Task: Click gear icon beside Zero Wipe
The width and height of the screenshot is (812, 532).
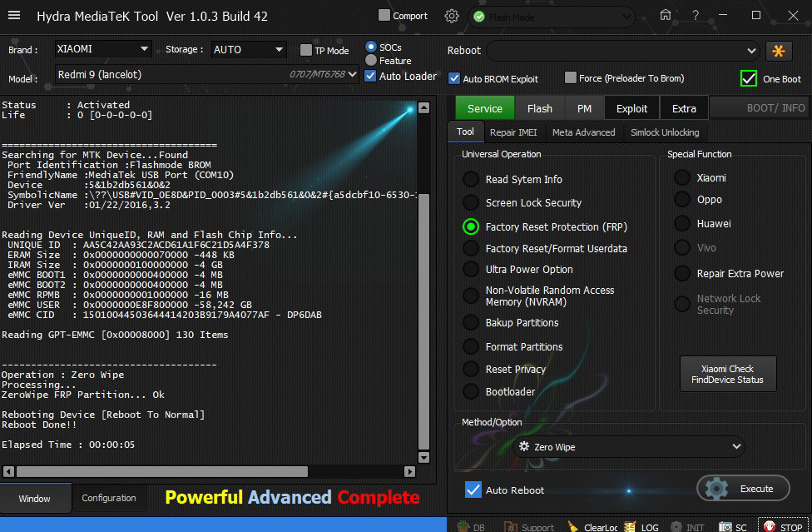Action: [524, 446]
